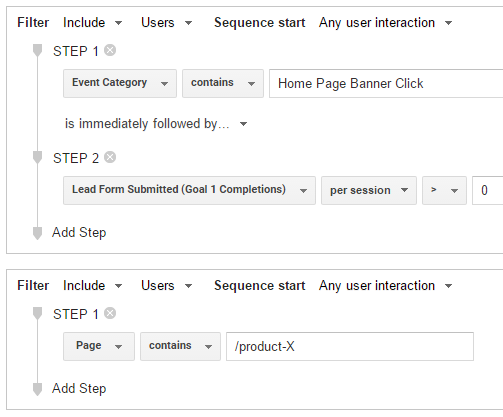Open the Page dimension dropdown
This screenshot has width=503, height=417.
coord(99,346)
